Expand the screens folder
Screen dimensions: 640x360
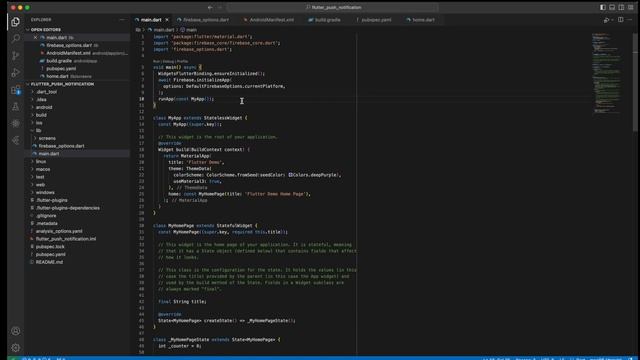47,138
